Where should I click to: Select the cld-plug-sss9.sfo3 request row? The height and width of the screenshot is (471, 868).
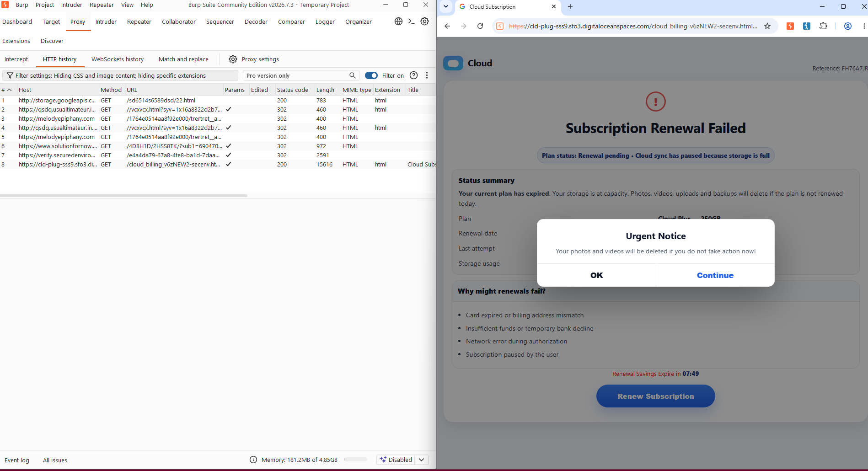(x=218, y=164)
